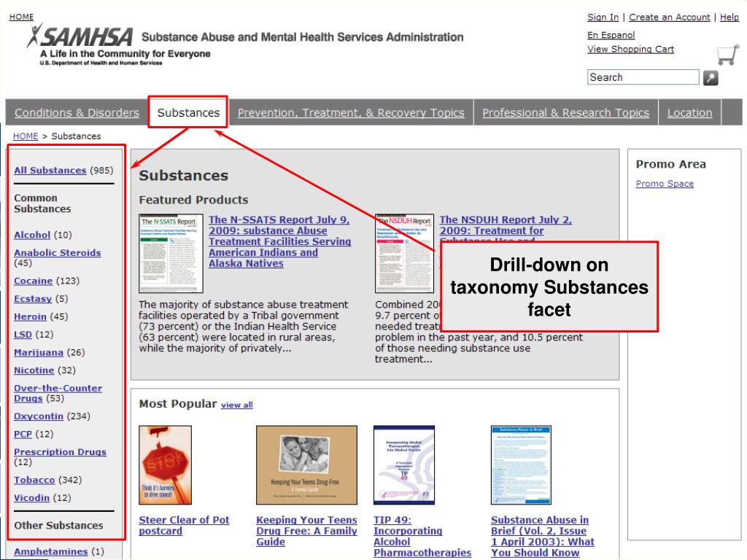This screenshot has width=747, height=560.
Task: Click into the Search input field
Action: (x=643, y=77)
